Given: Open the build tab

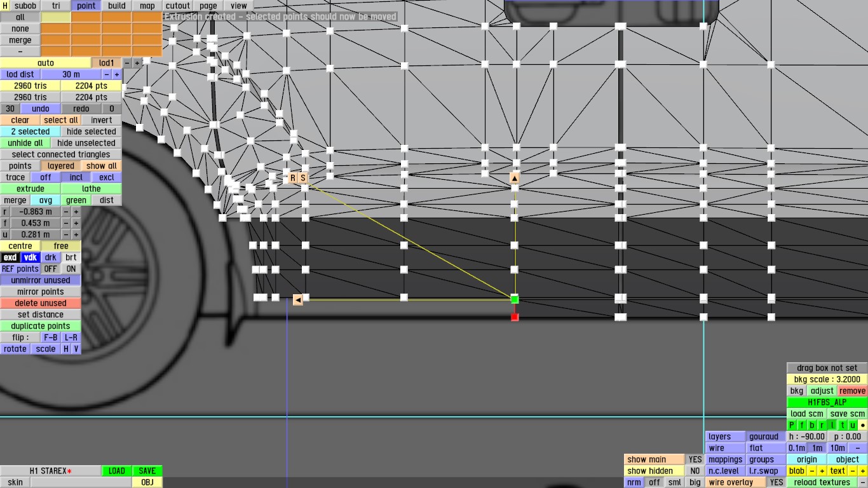Looking at the screenshot, I should (x=117, y=6).
